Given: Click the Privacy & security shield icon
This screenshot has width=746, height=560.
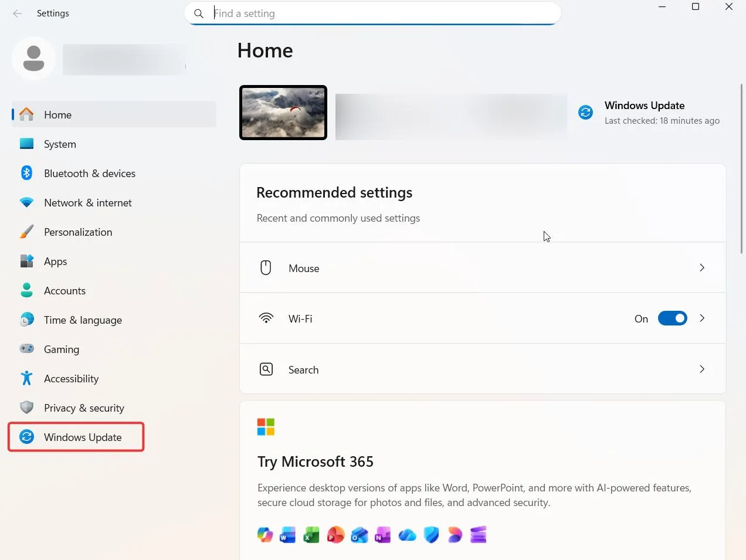Looking at the screenshot, I should coord(26,408).
